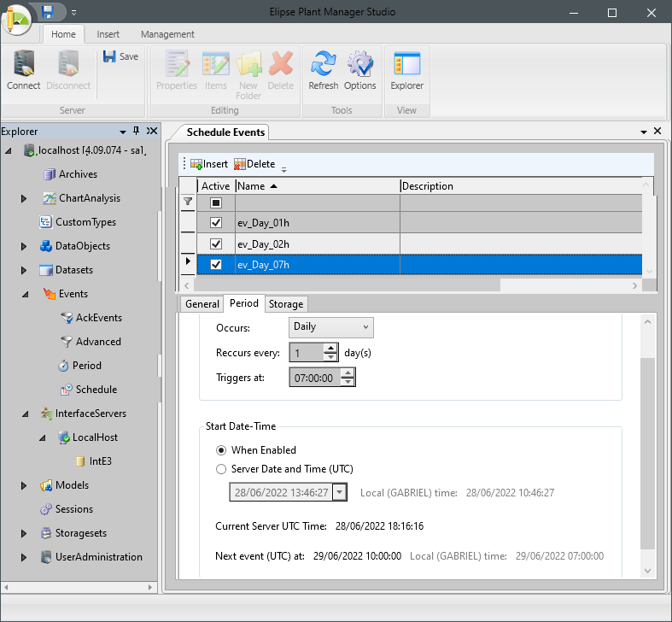Select the Events icon in tree
Image resolution: width=672 pixels, height=622 pixels.
point(50,294)
